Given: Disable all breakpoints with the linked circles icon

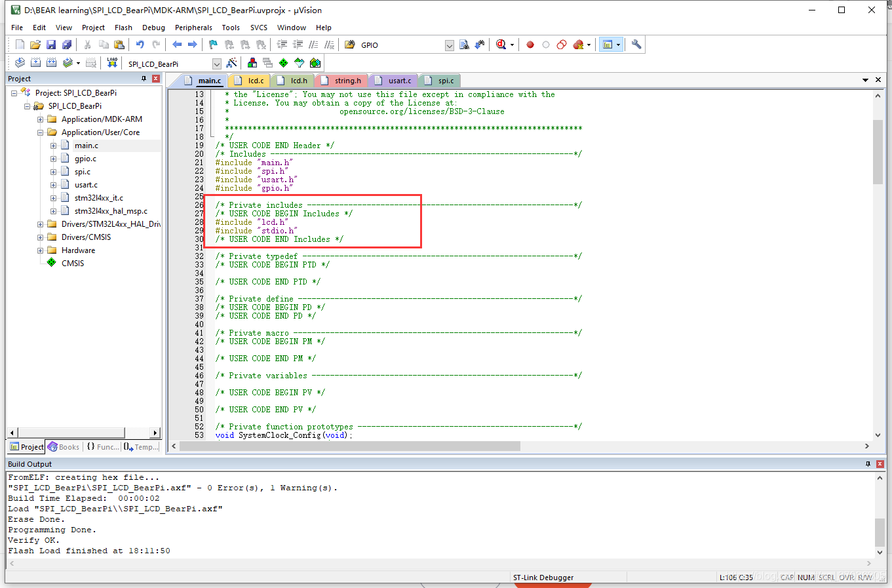Looking at the screenshot, I should (562, 45).
